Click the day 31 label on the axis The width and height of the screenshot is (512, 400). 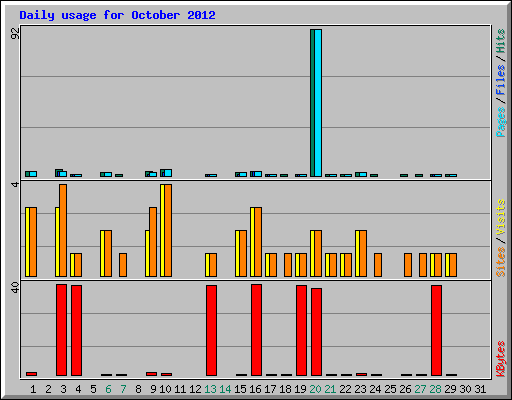point(480,389)
